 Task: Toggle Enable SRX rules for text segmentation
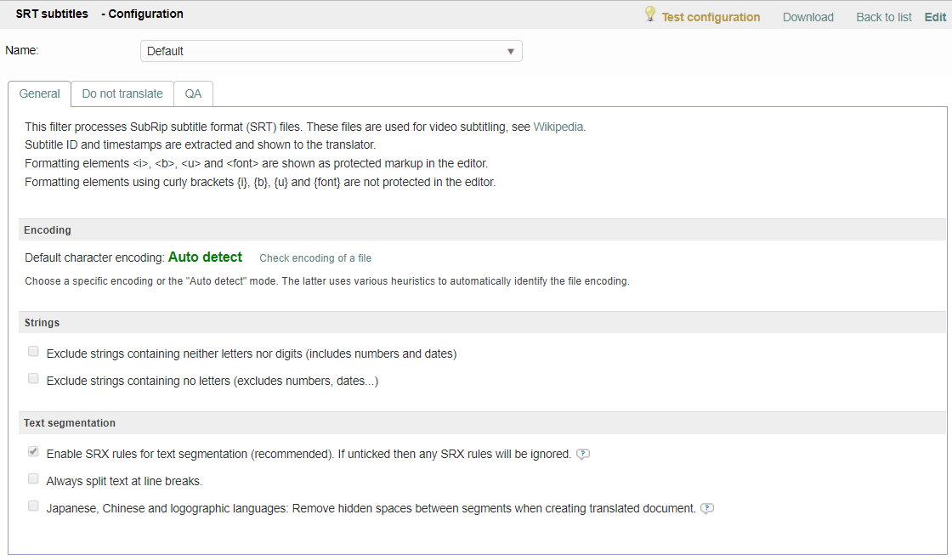coord(33,452)
